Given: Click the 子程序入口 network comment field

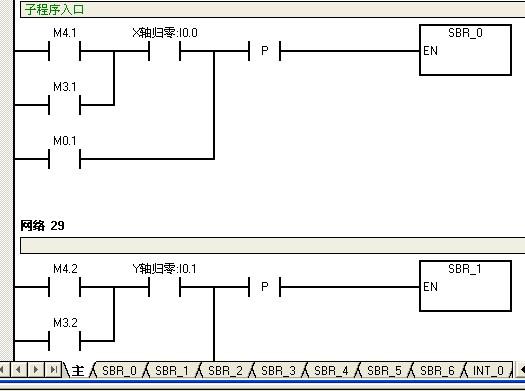Looking at the screenshot, I should (x=273, y=9).
